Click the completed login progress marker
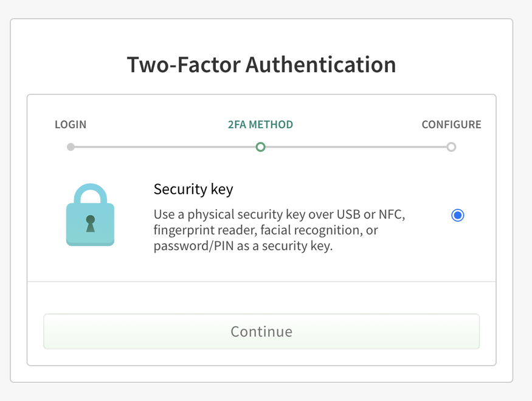Screen dimensions: 532x401 [x=71, y=146]
